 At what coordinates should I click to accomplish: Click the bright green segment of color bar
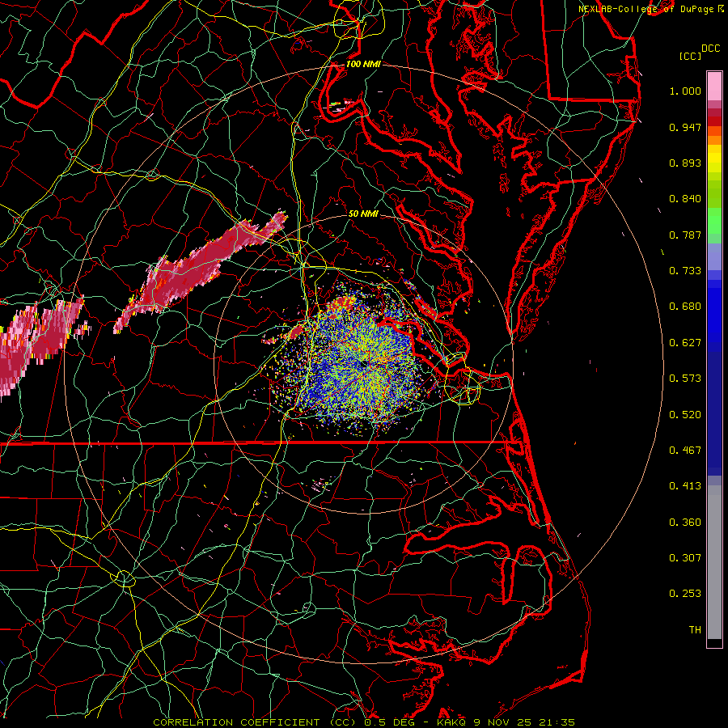point(714,221)
